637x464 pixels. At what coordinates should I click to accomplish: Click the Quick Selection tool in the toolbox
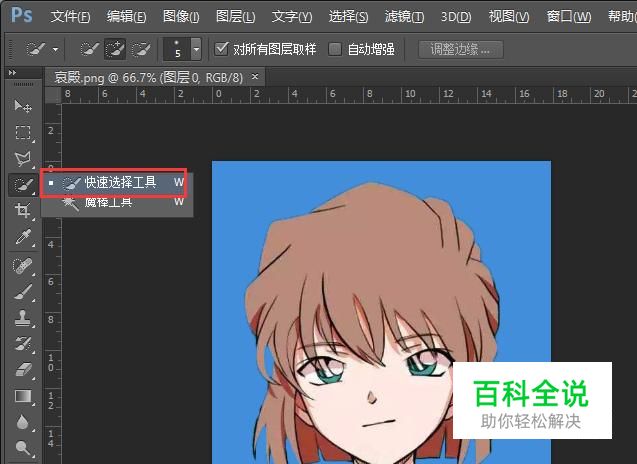[23, 185]
